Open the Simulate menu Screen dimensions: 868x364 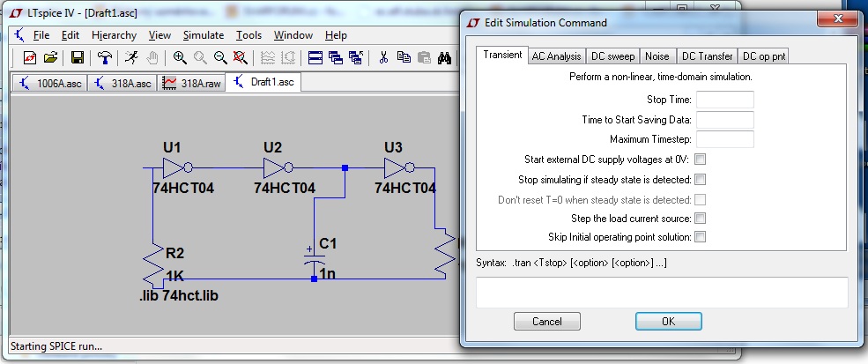click(204, 35)
